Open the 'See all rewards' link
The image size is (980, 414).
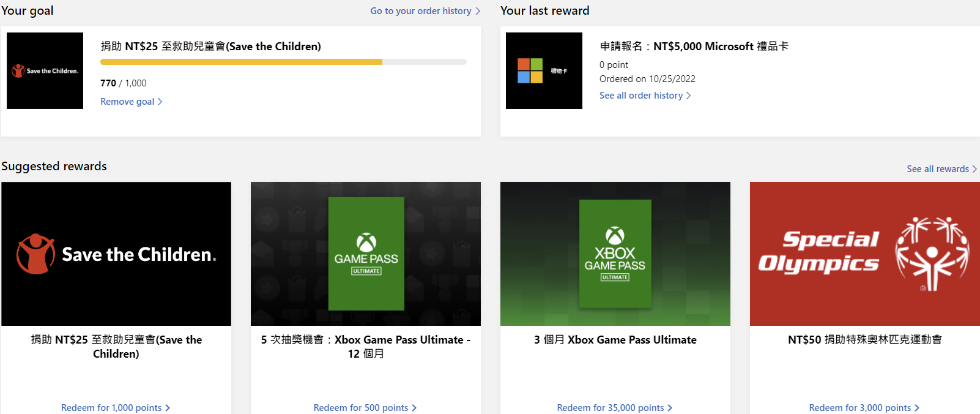click(941, 169)
